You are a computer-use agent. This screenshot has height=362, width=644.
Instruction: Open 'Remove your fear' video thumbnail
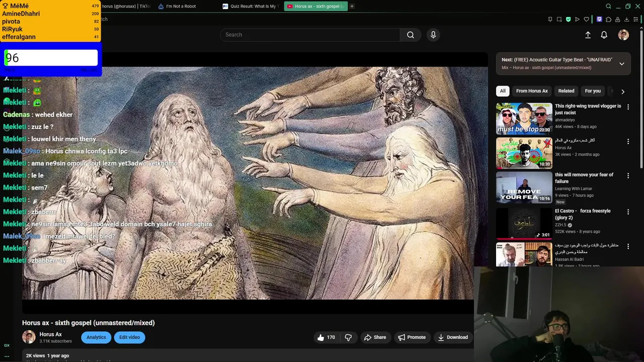(524, 188)
